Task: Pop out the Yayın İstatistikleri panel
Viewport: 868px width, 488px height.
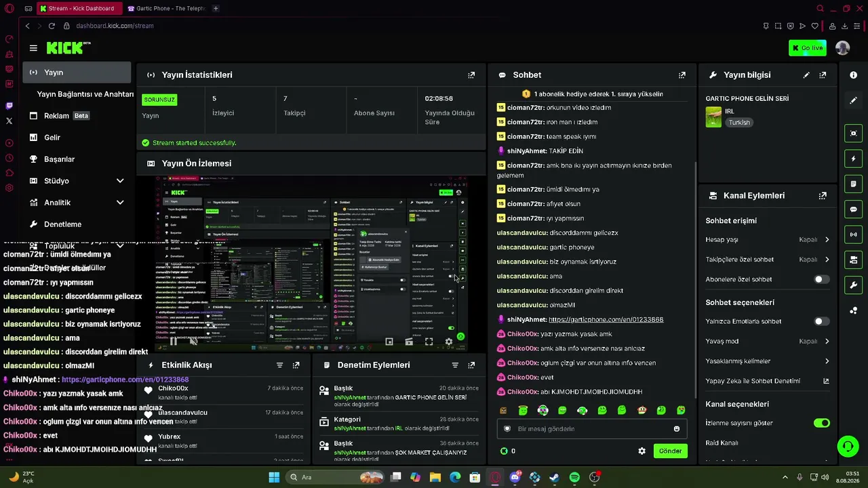Action: coord(471,75)
